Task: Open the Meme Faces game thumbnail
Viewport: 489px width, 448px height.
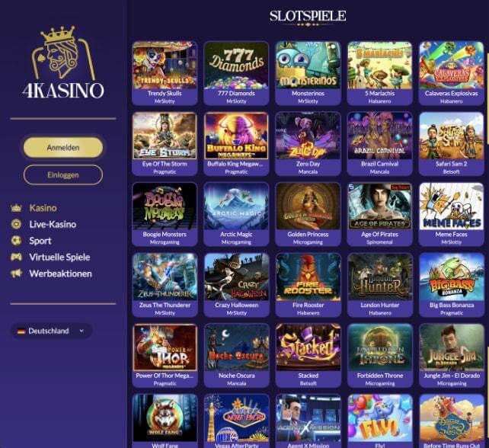Action: 451,214
